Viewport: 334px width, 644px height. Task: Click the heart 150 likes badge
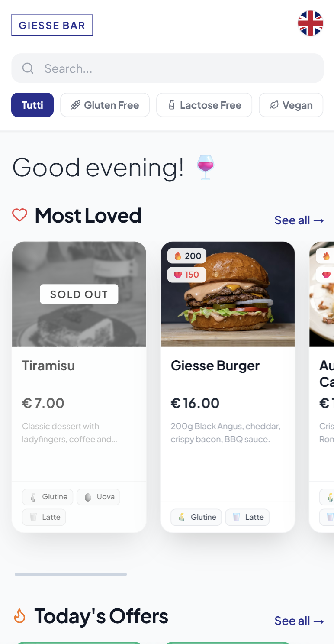click(x=187, y=275)
